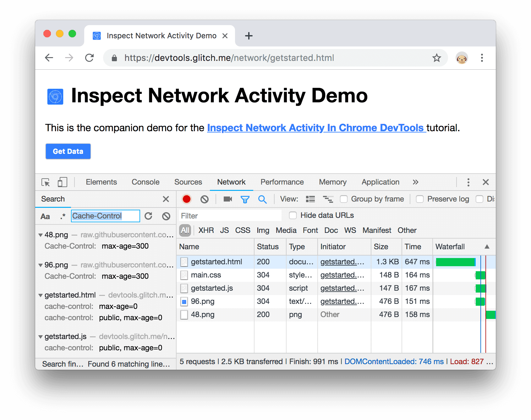Toggle the screenshot capture camera icon
Viewport: 531px width, 420px height.
(x=227, y=199)
